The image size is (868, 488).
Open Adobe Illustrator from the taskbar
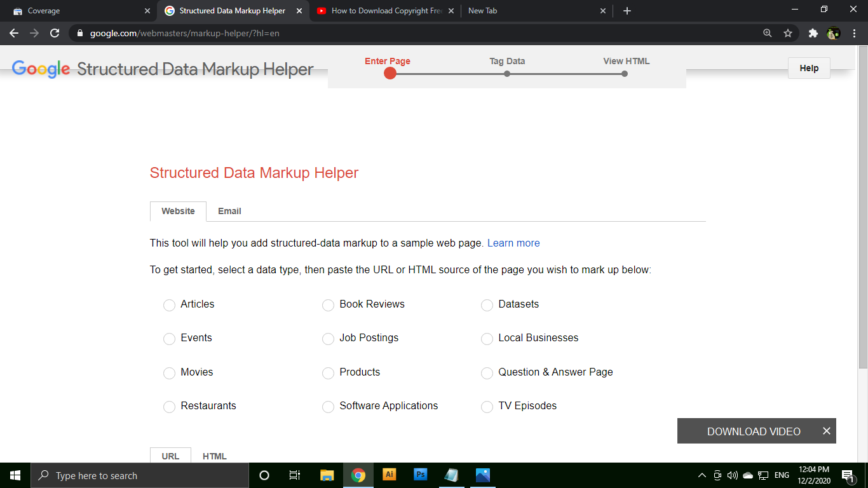click(389, 475)
